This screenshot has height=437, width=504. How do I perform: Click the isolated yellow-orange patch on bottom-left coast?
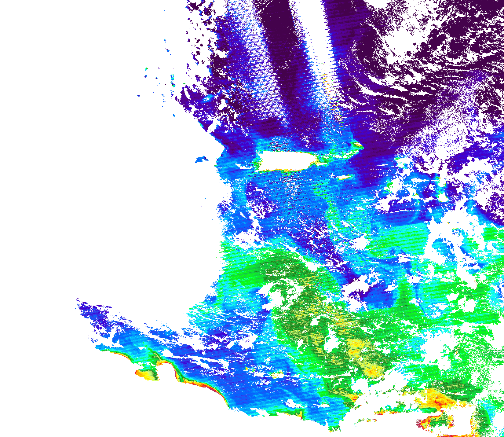coord(145,374)
